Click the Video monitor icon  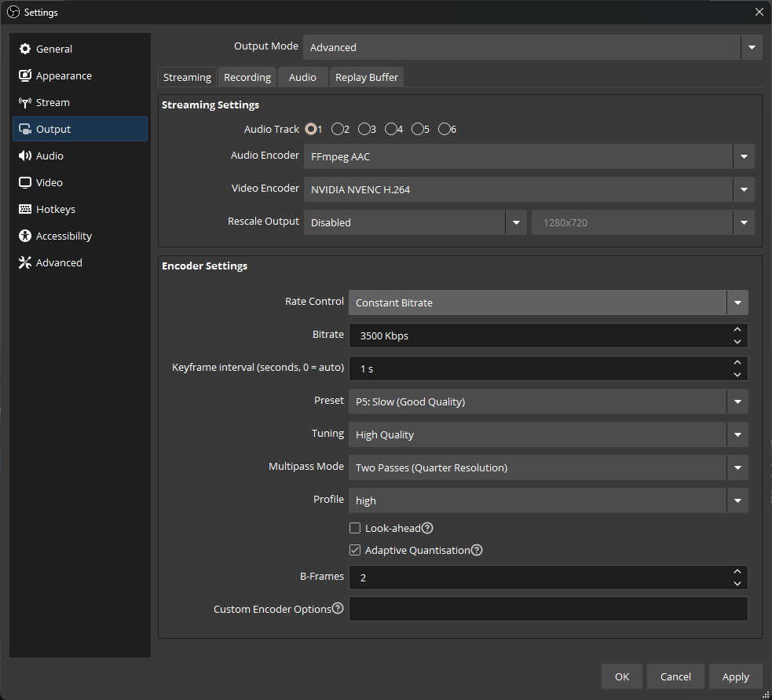click(x=24, y=182)
